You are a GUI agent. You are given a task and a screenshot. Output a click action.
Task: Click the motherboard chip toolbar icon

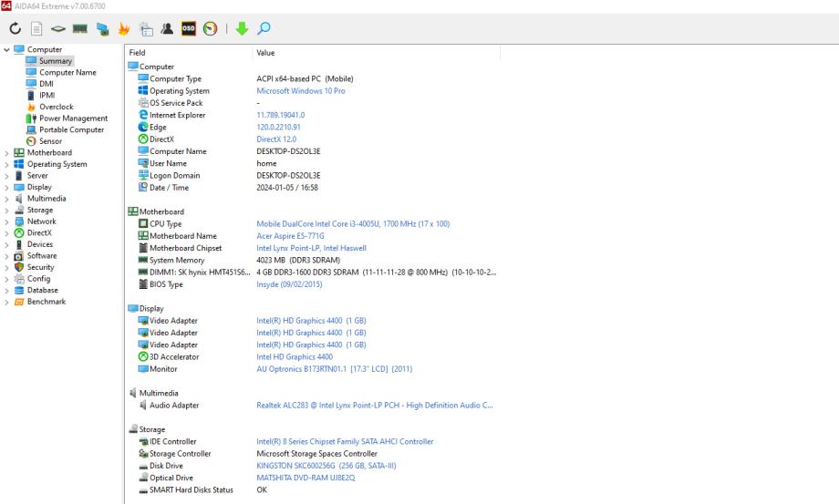point(57,28)
